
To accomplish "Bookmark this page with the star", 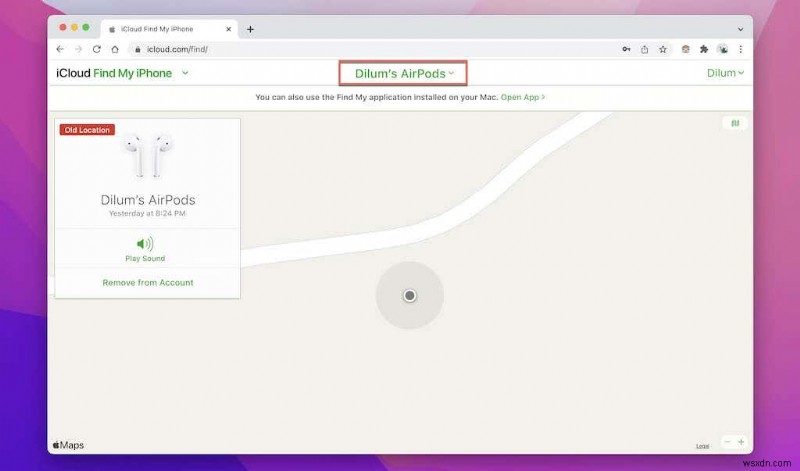I will click(663, 49).
